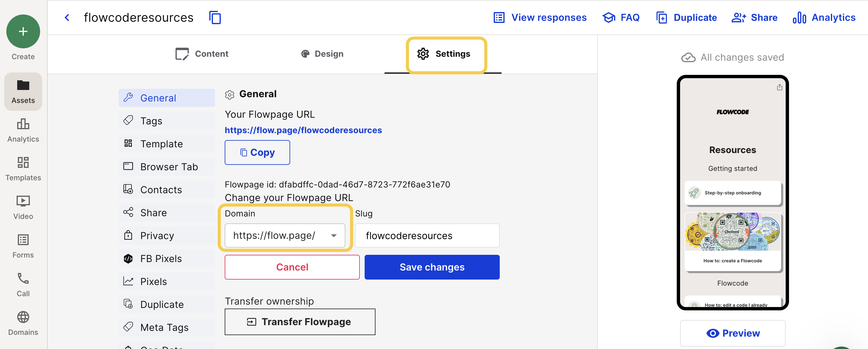Click the Preview button
868x349 pixels.
coord(732,333)
